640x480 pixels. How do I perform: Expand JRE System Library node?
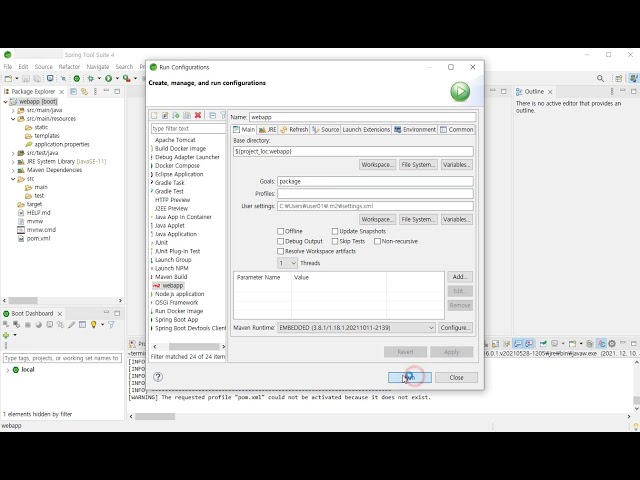(x=13, y=162)
